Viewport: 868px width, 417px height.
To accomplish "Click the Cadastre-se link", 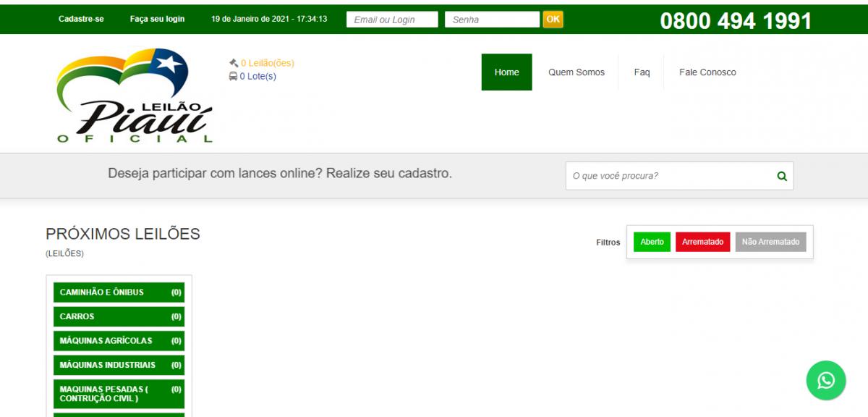I will click(81, 19).
